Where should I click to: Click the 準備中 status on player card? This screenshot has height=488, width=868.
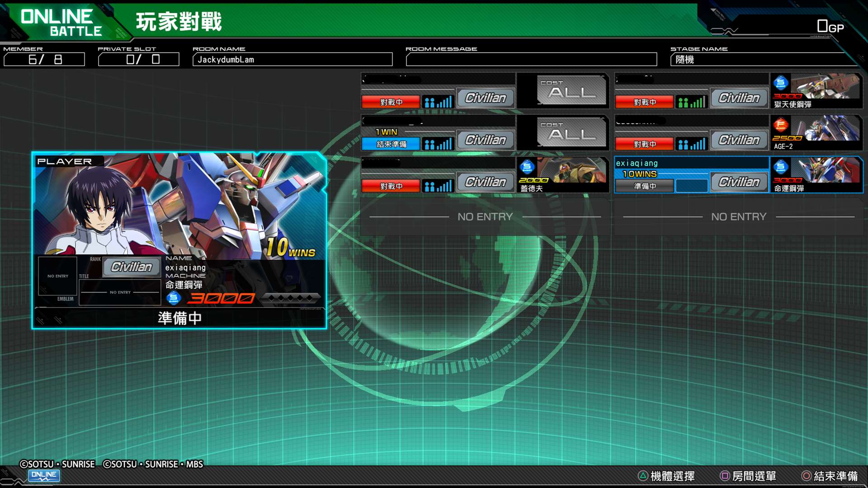click(179, 318)
